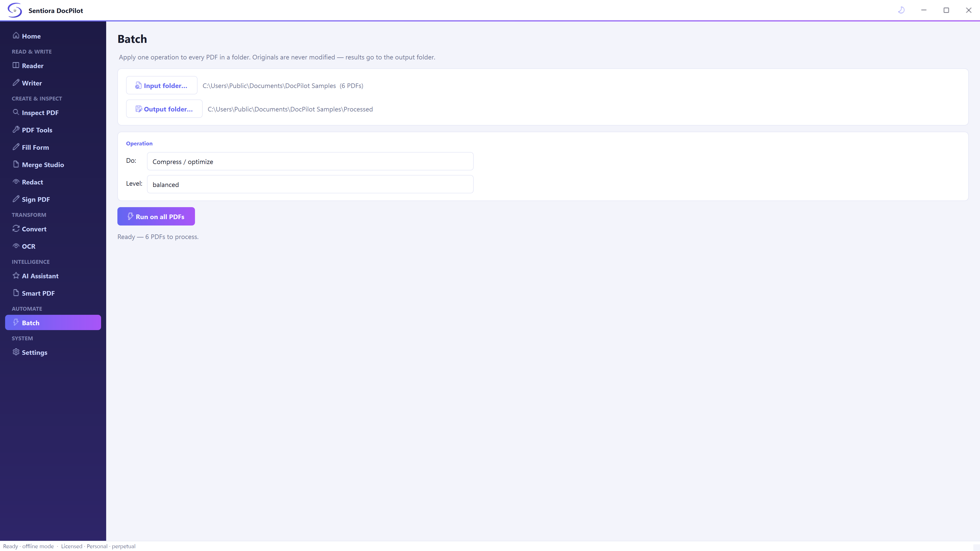Click the Merge Studio document icon

(16, 164)
